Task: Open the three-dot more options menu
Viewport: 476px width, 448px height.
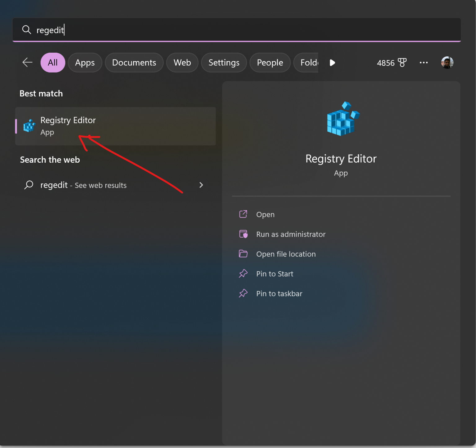Action: [424, 63]
